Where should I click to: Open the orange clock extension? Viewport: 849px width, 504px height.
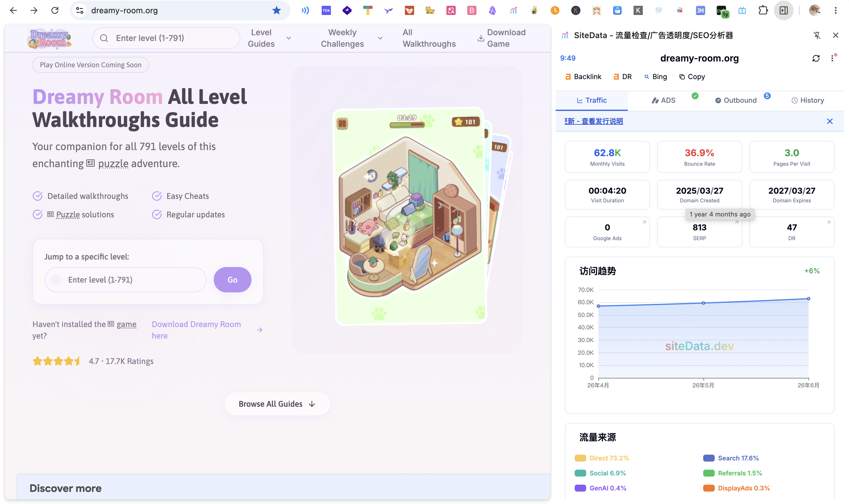(x=555, y=10)
